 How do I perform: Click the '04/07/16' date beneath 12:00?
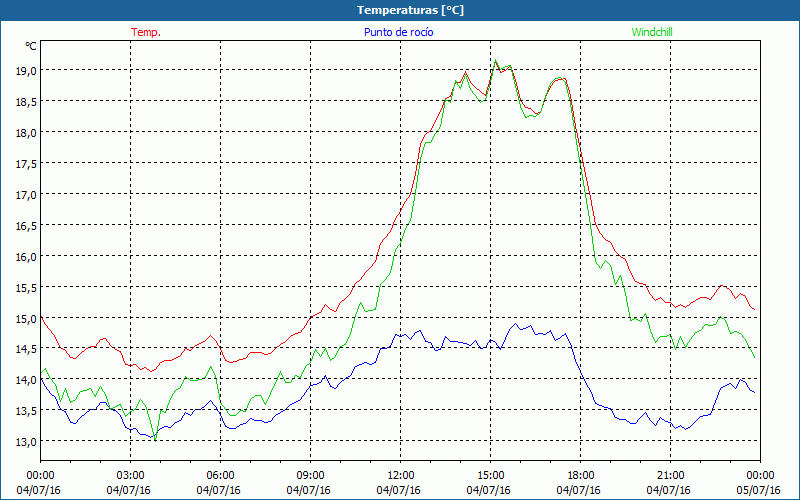pyautogui.click(x=398, y=490)
